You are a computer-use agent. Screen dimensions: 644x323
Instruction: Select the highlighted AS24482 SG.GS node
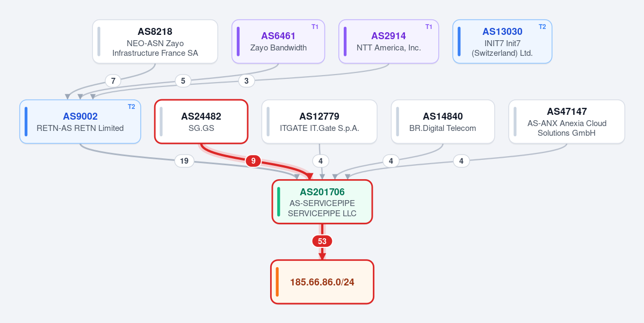201,121
